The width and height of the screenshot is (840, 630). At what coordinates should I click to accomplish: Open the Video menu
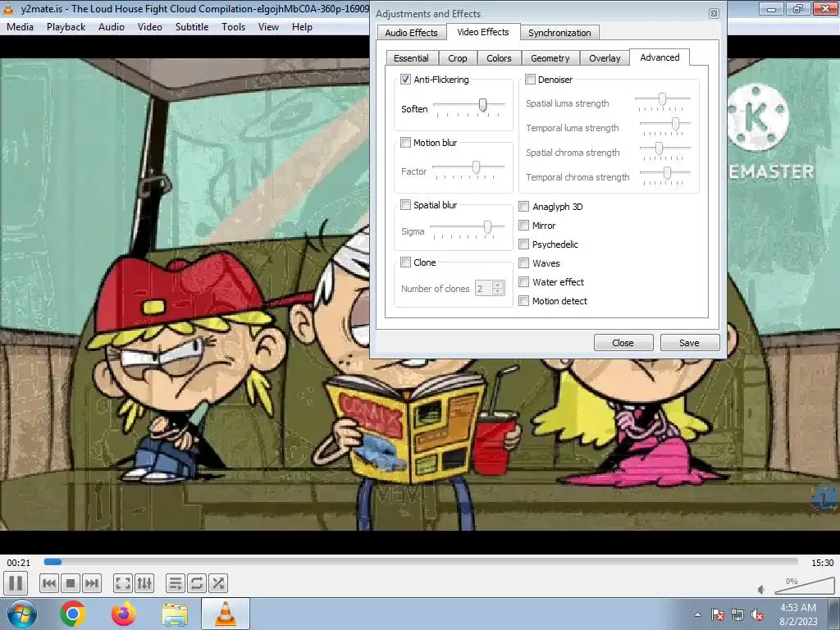point(149,27)
